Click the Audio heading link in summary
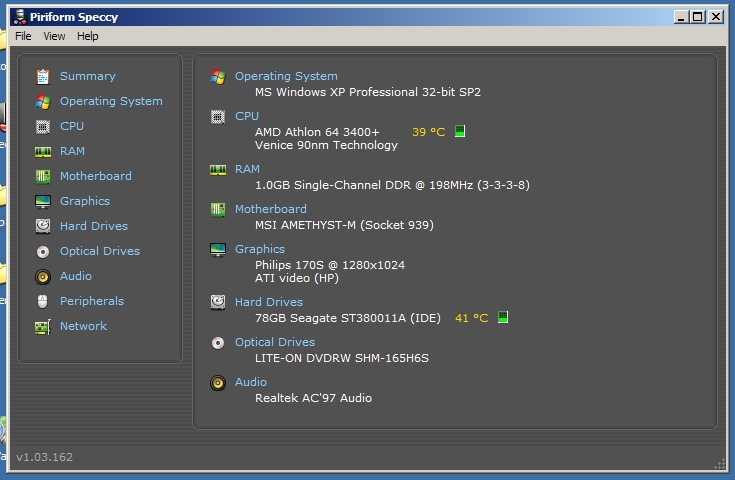The image size is (735, 480). (x=251, y=382)
